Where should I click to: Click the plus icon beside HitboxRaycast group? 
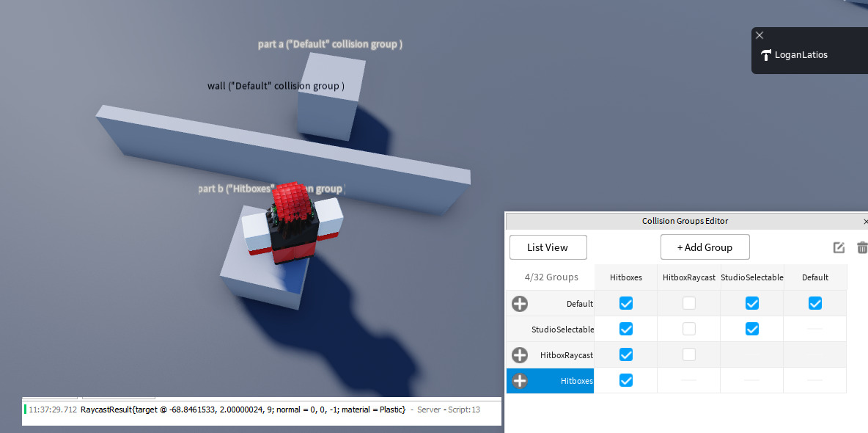(x=518, y=354)
